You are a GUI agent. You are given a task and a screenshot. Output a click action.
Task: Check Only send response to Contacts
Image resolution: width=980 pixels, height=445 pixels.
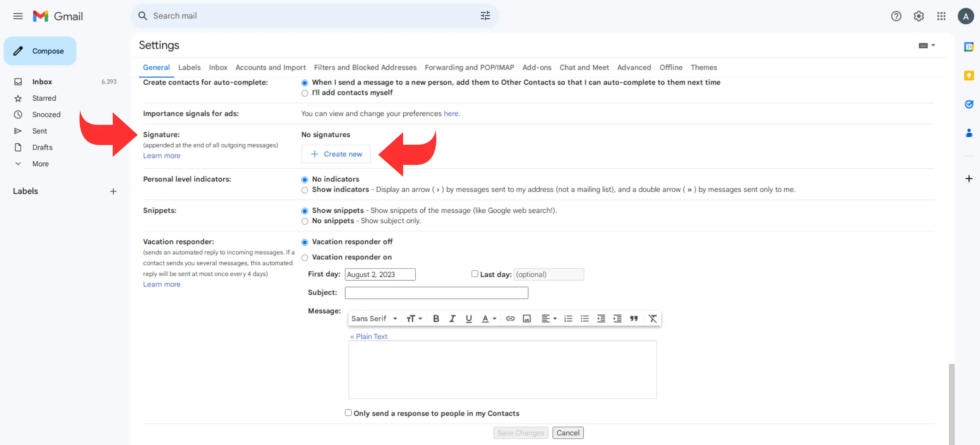click(348, 412)
